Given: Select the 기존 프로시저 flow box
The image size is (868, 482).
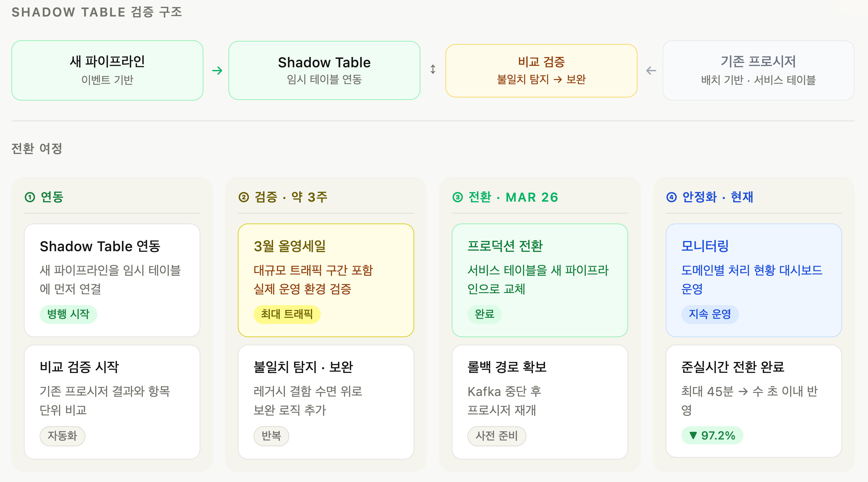Looking at the screenshot, I should pos(758,70).
